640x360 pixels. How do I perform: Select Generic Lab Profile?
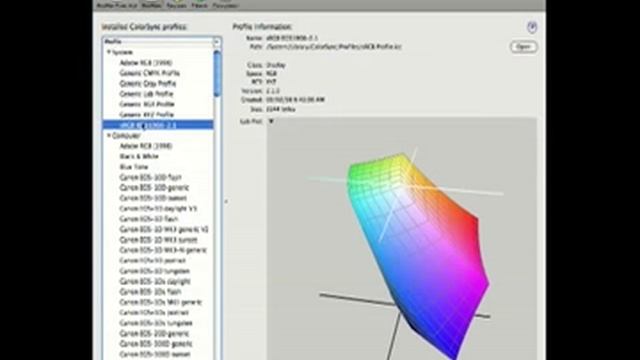[x=146, y=94]
